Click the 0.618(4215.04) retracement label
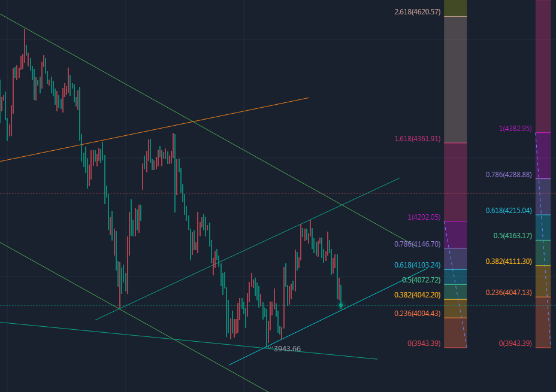 point(509,211)
